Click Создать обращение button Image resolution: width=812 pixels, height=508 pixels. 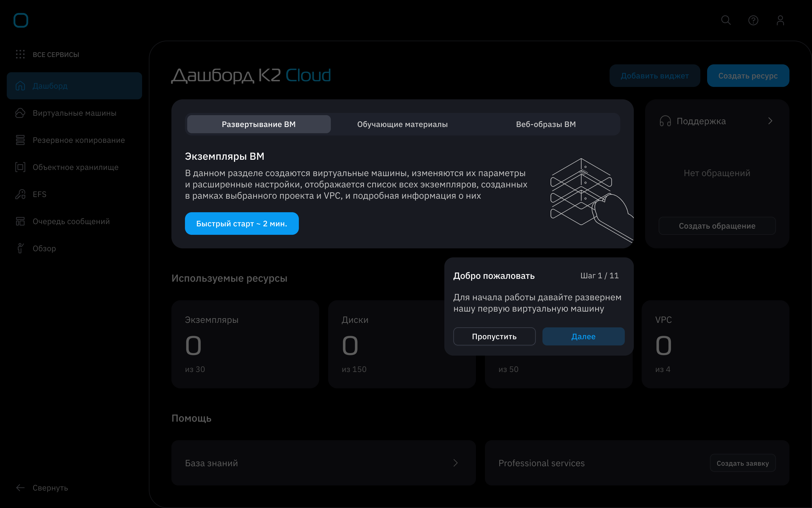point(717,226)
